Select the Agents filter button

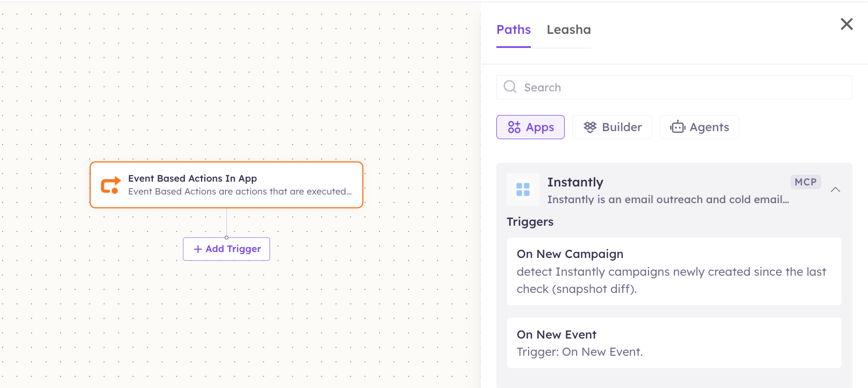[x=699, y=127]
